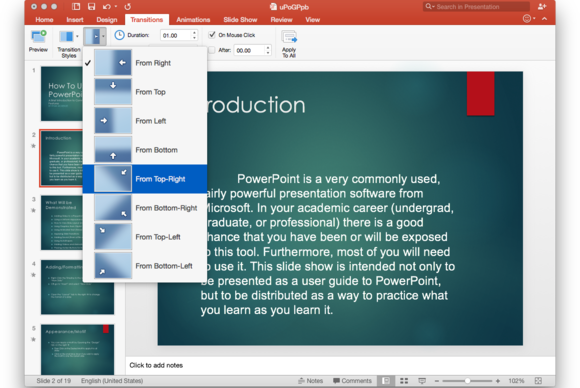This screenshot has height=388, width=580.
Task: Enable the After checkbox
Action: (x=212, y=50)
